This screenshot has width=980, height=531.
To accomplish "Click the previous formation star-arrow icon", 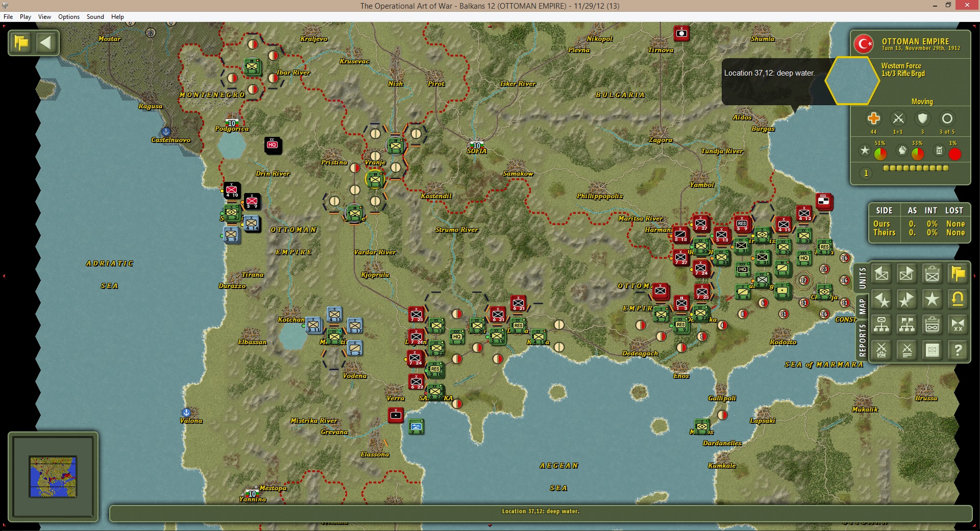I will tap(881, 300).
